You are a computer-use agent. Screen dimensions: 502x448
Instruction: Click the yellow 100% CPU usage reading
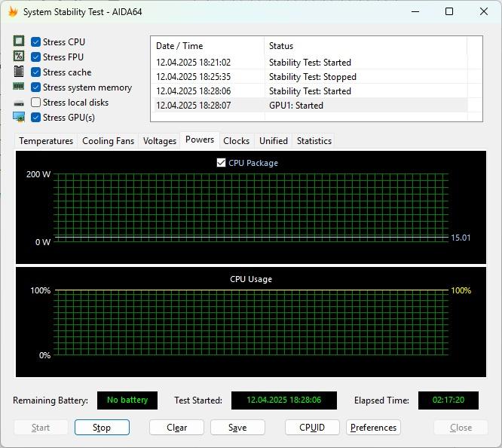461,290
